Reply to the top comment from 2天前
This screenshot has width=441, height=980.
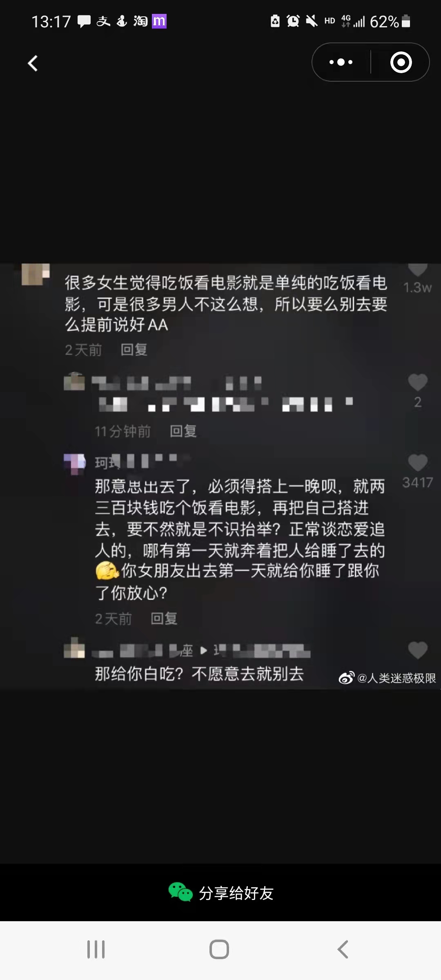click(x=134, y=350)
